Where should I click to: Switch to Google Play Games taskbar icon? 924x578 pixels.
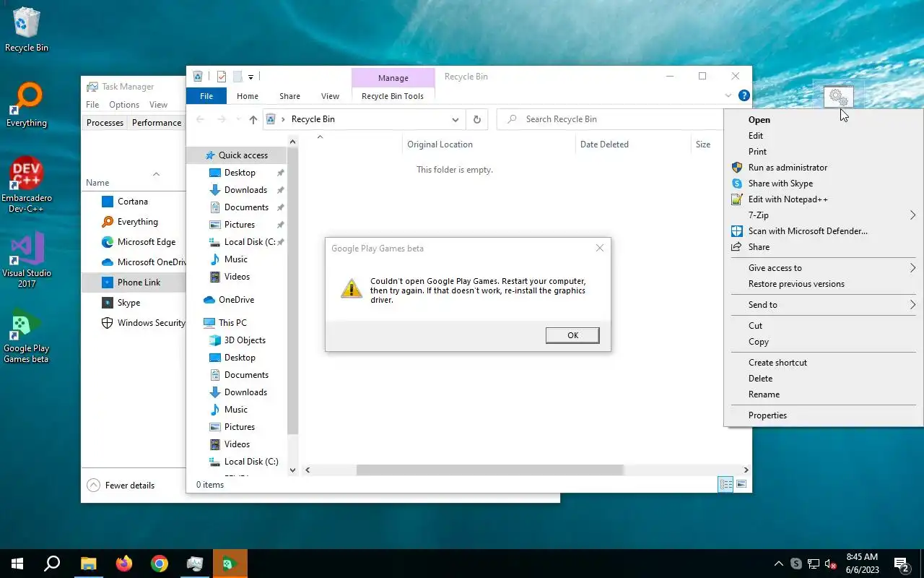(x=230, y=564)
